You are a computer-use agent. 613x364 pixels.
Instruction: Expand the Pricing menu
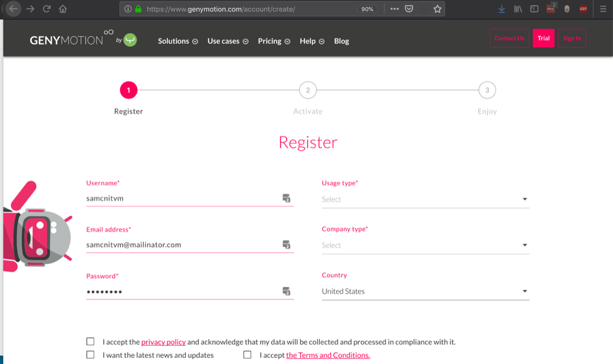click(x=274, y=41)
